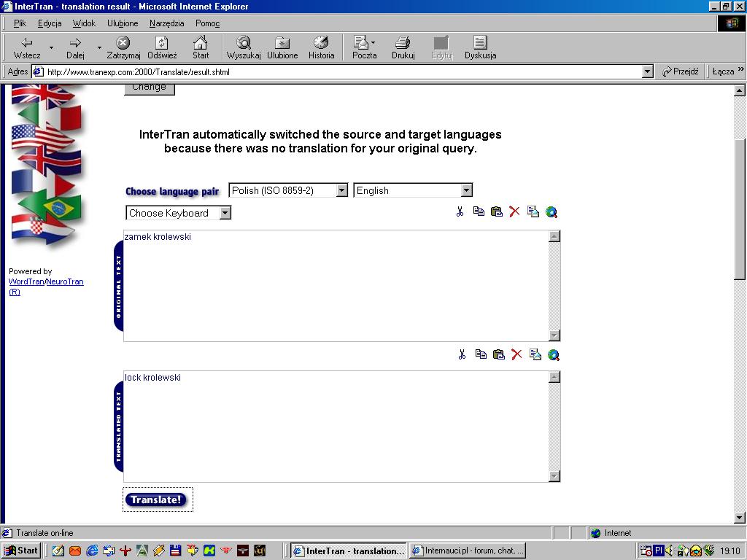Image resolution: width=747 pixels, height=560 pixels.
Task: Go to the home page via Start toolbar button
Action: 201,47
